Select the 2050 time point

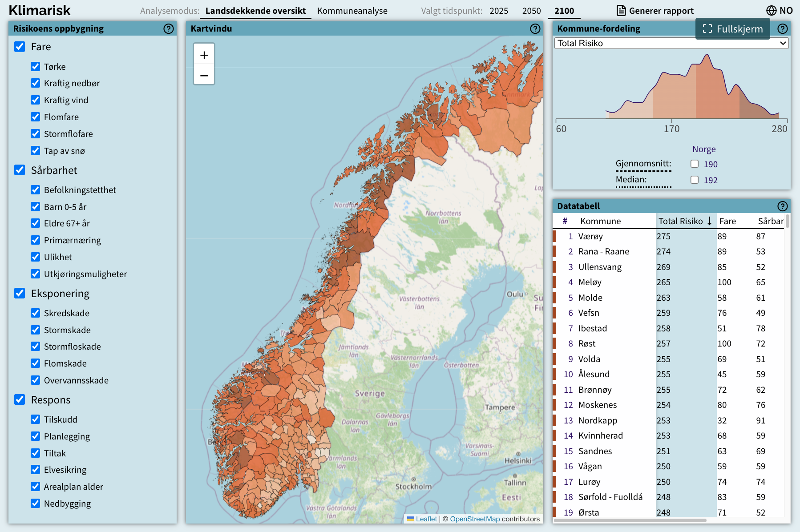(x=531, y=11)
